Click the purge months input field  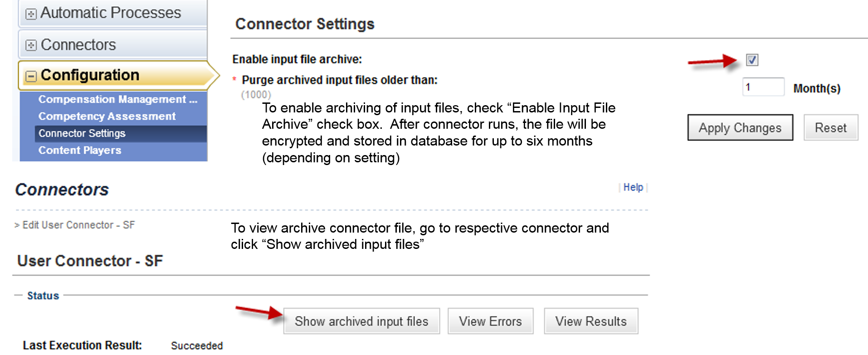763,87
